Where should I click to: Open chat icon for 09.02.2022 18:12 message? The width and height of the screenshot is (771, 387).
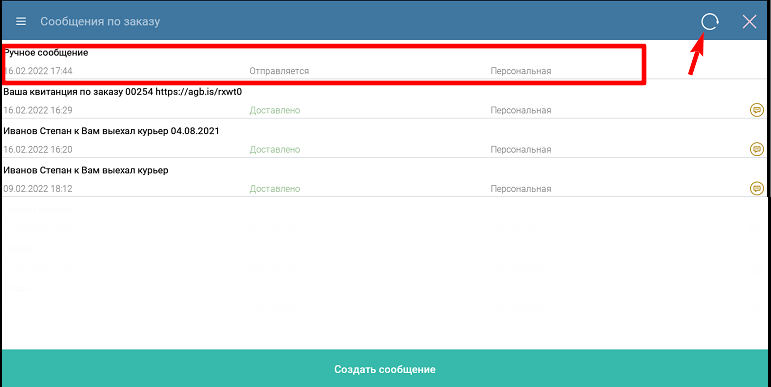point(757,188)
